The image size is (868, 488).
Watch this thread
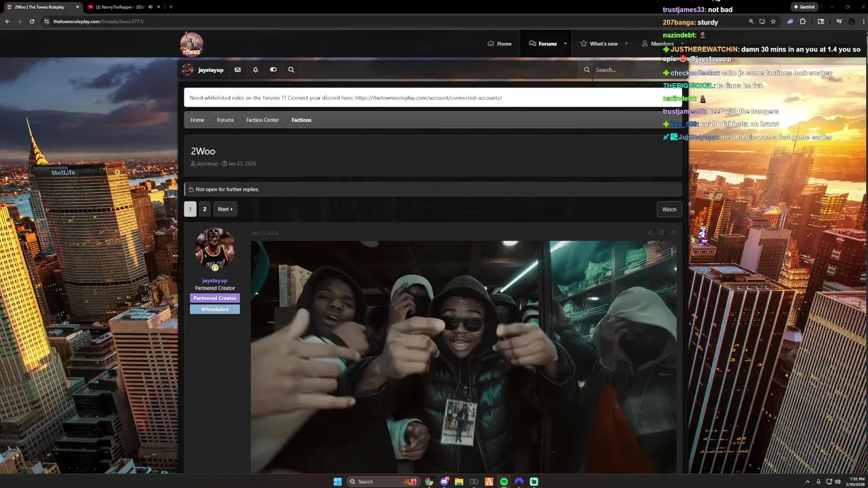(x=669, y=209)
